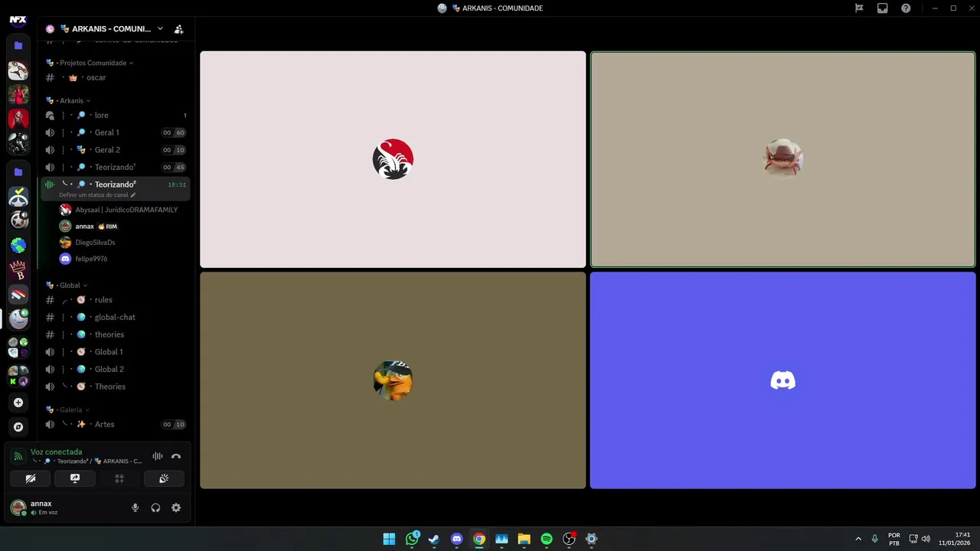Invite people using the add-member icon
The height and width of the screenshot is (551, 980).
click(178, 29)
